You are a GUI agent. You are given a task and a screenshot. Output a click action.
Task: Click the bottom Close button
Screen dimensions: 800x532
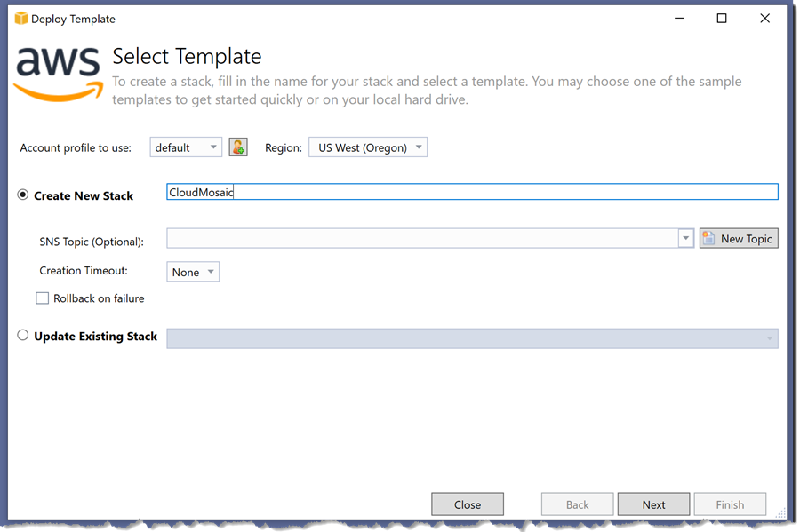[x=468, y=504]
